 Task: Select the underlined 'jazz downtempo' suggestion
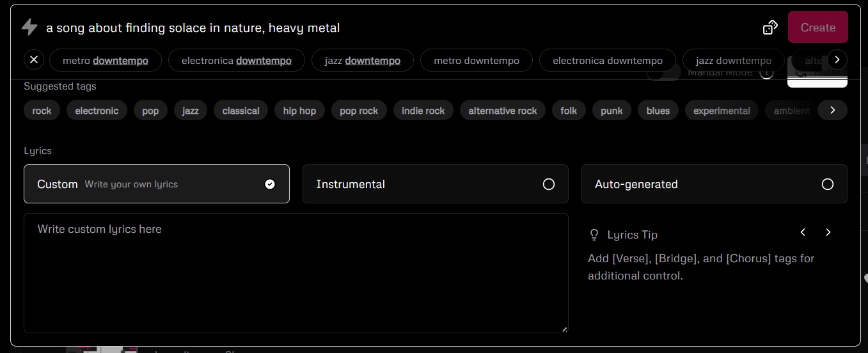pyautogui.click(x=362, y=61)
